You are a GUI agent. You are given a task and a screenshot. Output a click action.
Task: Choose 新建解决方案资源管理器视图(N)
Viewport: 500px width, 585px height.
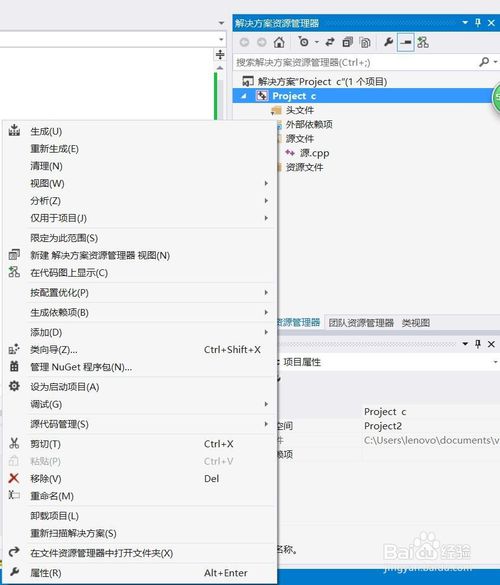click(140, 255)
